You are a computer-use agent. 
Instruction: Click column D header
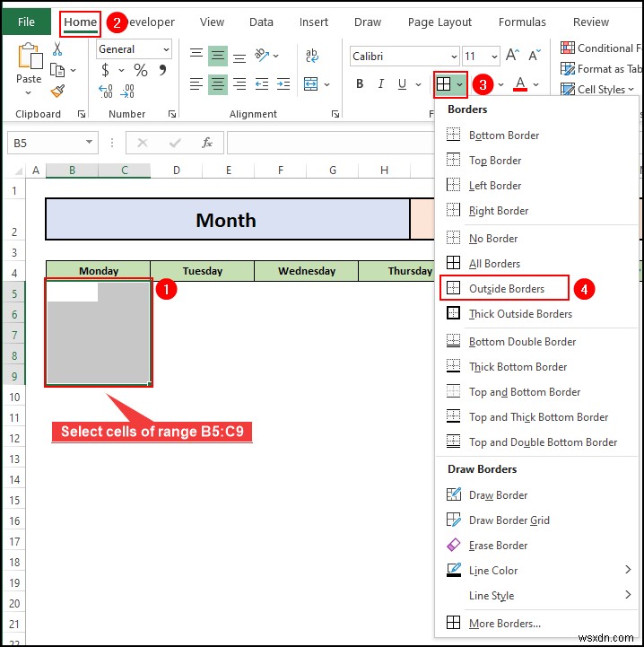(176, 170)
